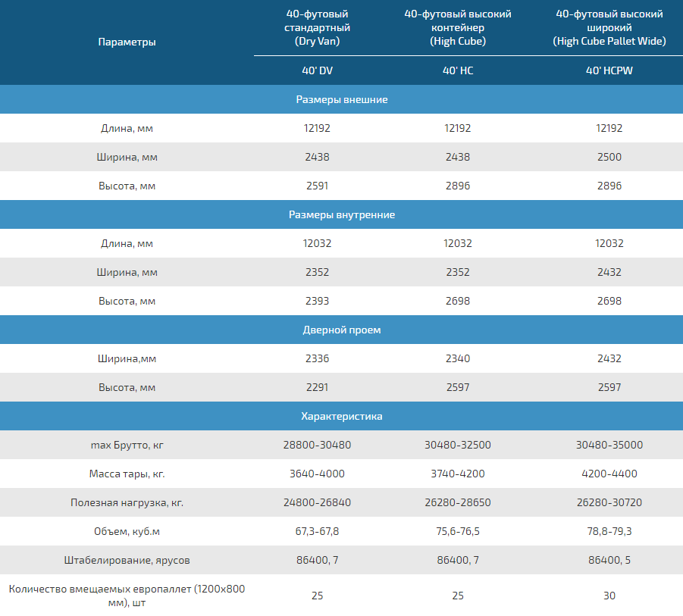Select the "Характеристика" section heading
This screenshot has height=616, width=683.
pyautogui.click(x=341, y=416)
